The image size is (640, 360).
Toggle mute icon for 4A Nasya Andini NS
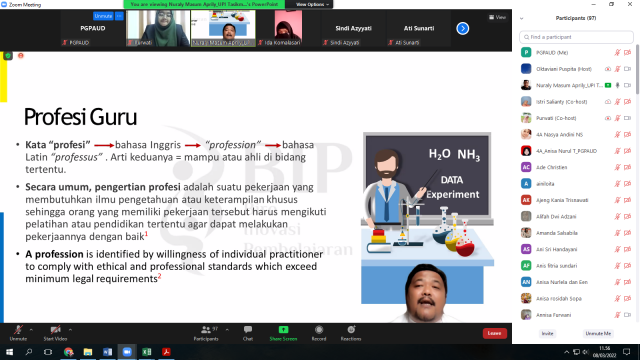[618, 134]
